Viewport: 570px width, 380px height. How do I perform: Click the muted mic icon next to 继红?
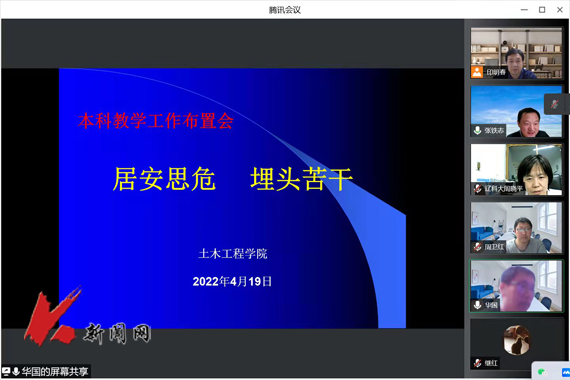tap(478, 363)
